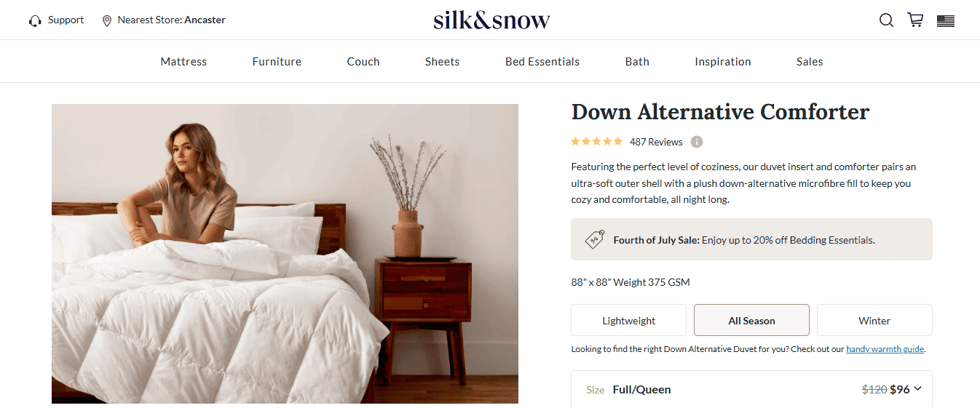This screenshot has height=408, width=980.
Task: Open the Mattress menu
Action: (x=183, y=62)
